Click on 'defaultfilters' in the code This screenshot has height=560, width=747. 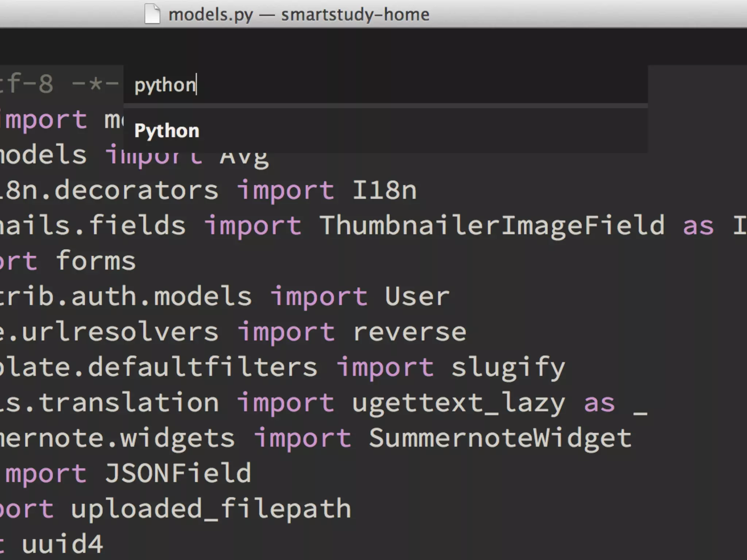coord(202,367)
